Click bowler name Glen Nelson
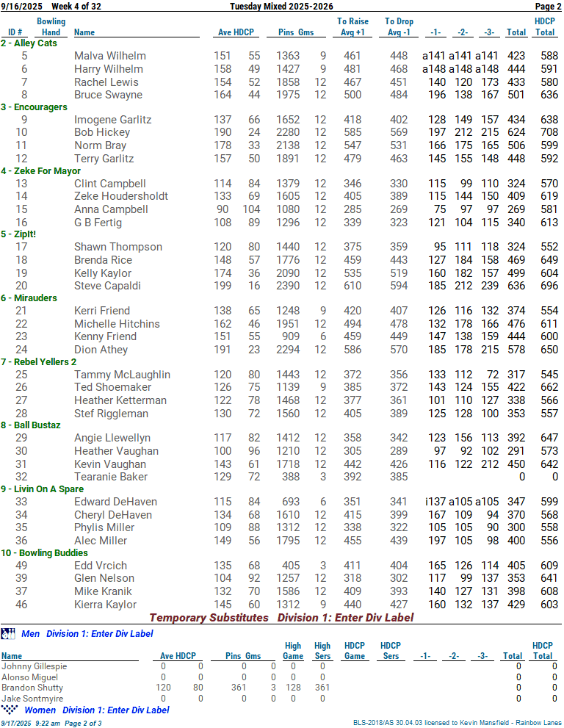This screenshot has height=728, width=564. pyautogui.click(x=104, y=578)
